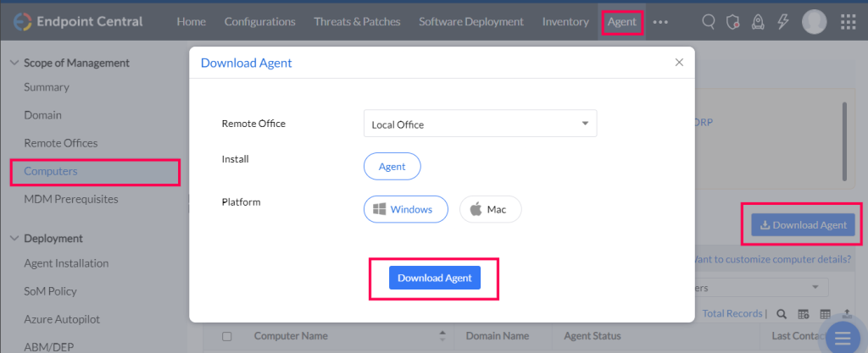The height and width of the screenshot is (353, 868).
Task: Click the vertical scrollbar at right
Action: click(844, 141)
